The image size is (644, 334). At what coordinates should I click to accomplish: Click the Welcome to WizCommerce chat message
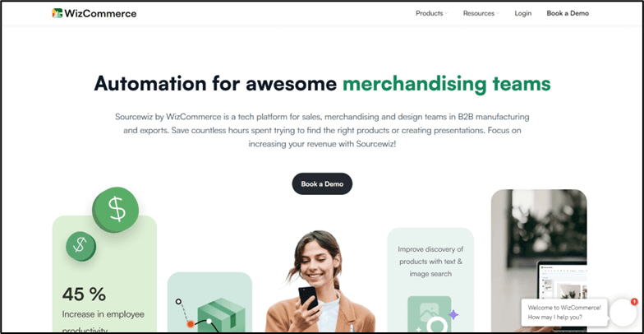click(564, 313)
